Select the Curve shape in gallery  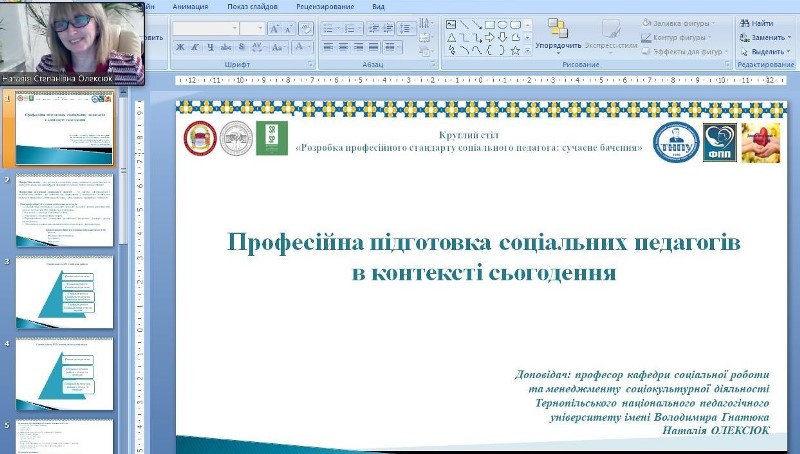477,50
